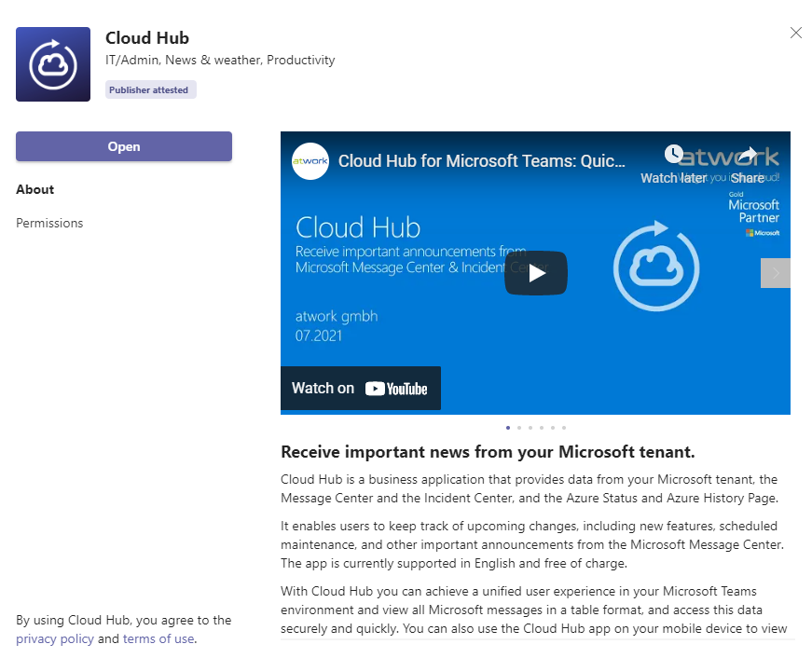
Task: Select the fifth carousel dot
Action: (553, 428)
